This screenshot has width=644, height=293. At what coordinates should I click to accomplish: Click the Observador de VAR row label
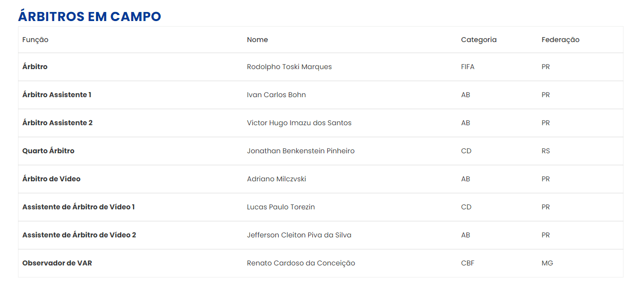[x=57, y=263]
